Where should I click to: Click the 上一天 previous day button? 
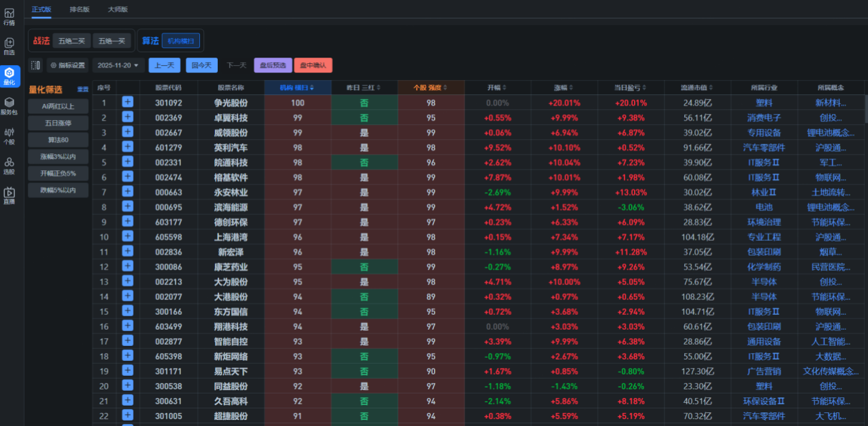164,66
